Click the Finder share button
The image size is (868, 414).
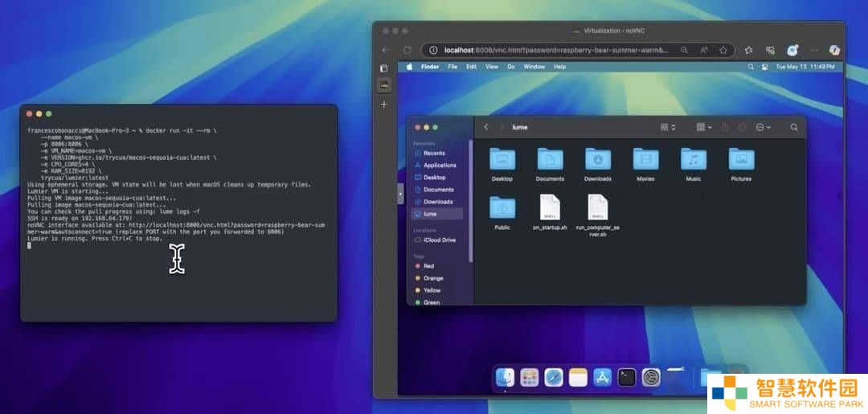[x=725, y=127]
